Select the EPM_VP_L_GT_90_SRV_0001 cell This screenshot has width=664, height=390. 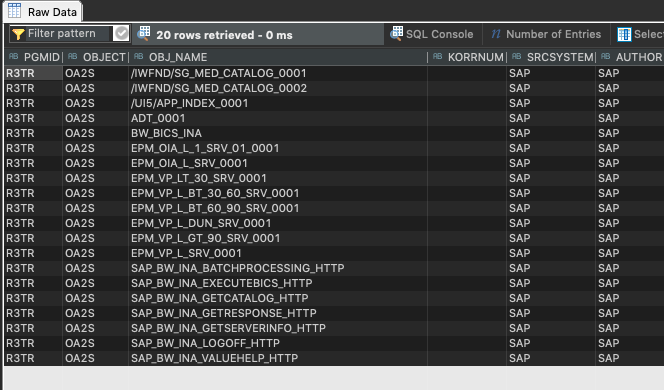[x=278, y=238]
